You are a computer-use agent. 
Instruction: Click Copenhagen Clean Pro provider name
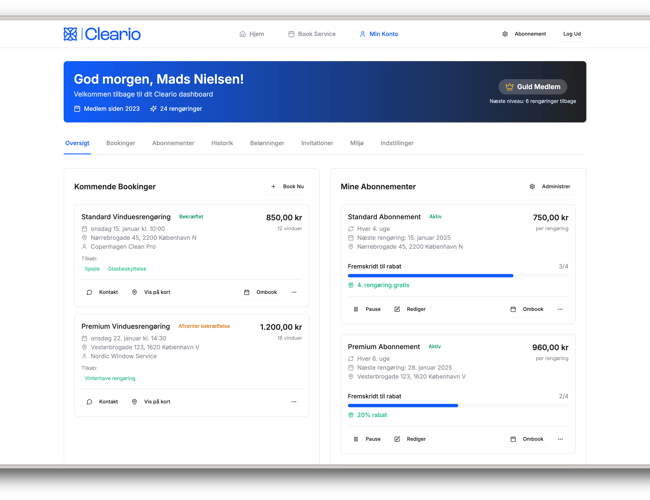tap(123, 247)
